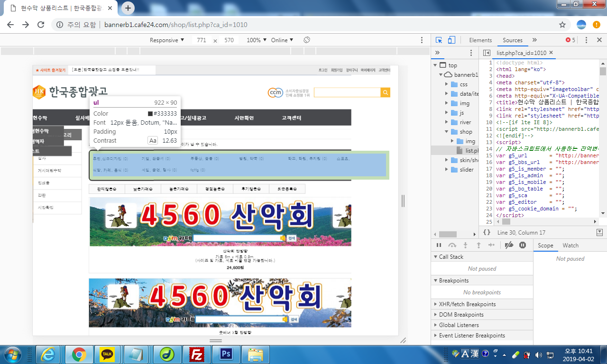Click the orange search button on webpage
607x364 pixels.
pyautogui.click(x=386, y=92)
